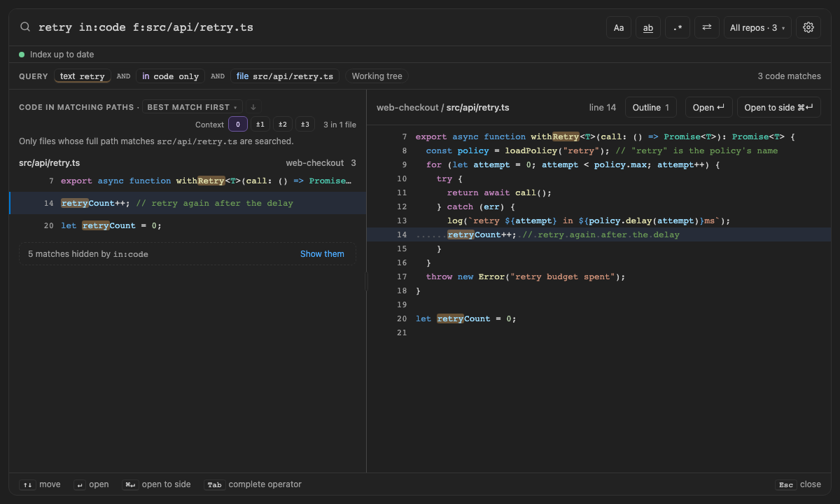Click the 'Index up to date' status
The width and height of the screenshot is (840, 504).
point(57,55)
